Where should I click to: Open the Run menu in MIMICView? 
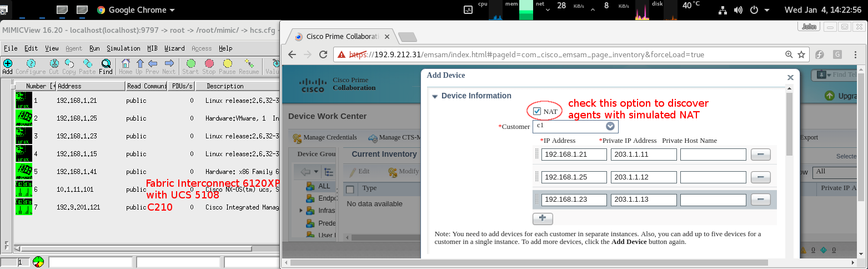pos(94,48)
